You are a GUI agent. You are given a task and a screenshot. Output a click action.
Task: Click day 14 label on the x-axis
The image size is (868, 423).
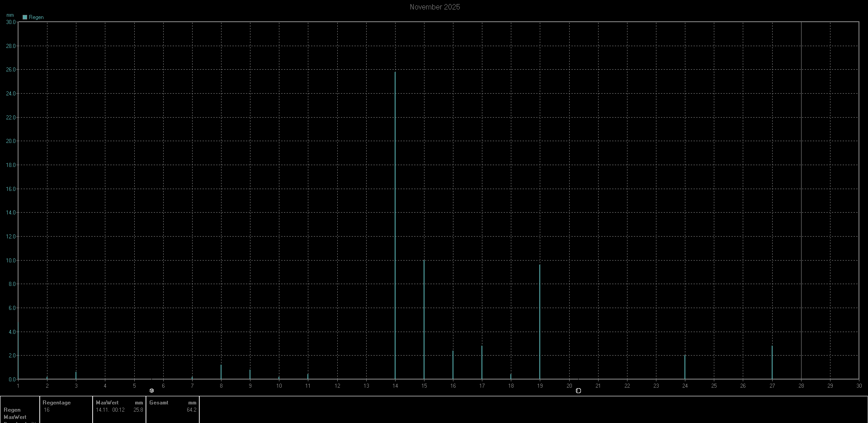pos(395,386)
